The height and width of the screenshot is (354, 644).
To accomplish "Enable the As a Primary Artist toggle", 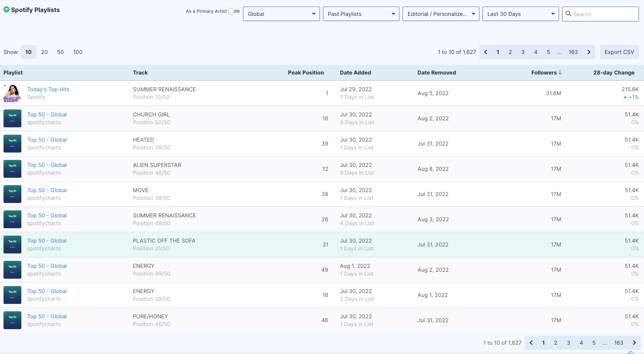I will pyautogui.click(x=234, y=11).
